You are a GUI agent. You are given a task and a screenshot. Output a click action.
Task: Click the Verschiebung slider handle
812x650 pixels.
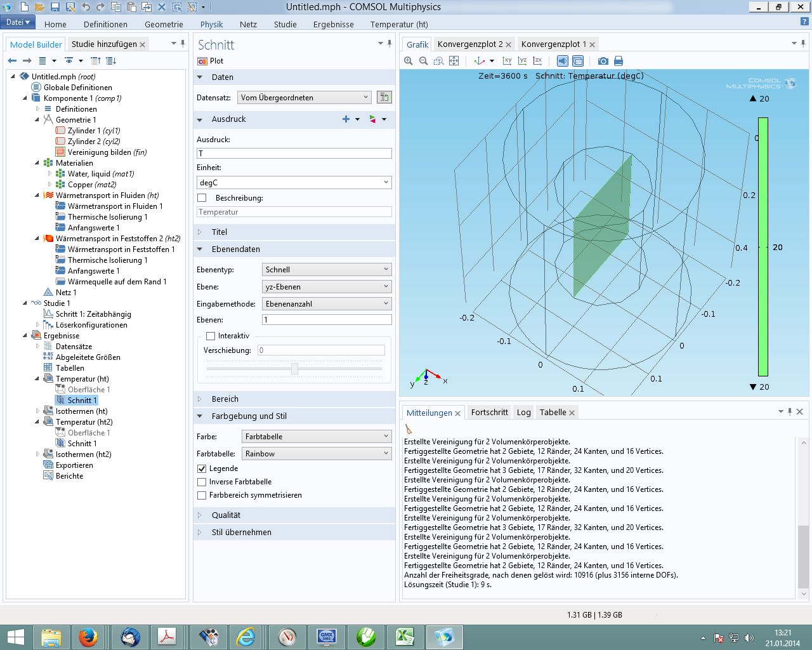(x=294, y=368)
